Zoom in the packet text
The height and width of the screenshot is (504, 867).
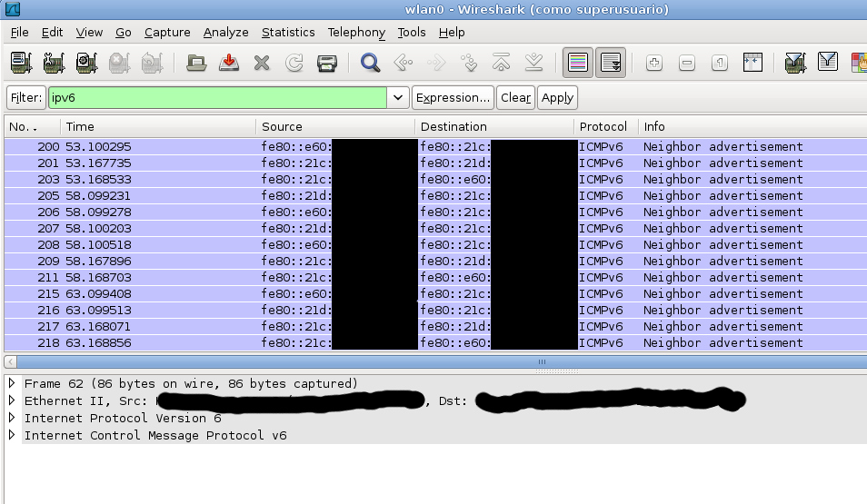coord(654,63)
